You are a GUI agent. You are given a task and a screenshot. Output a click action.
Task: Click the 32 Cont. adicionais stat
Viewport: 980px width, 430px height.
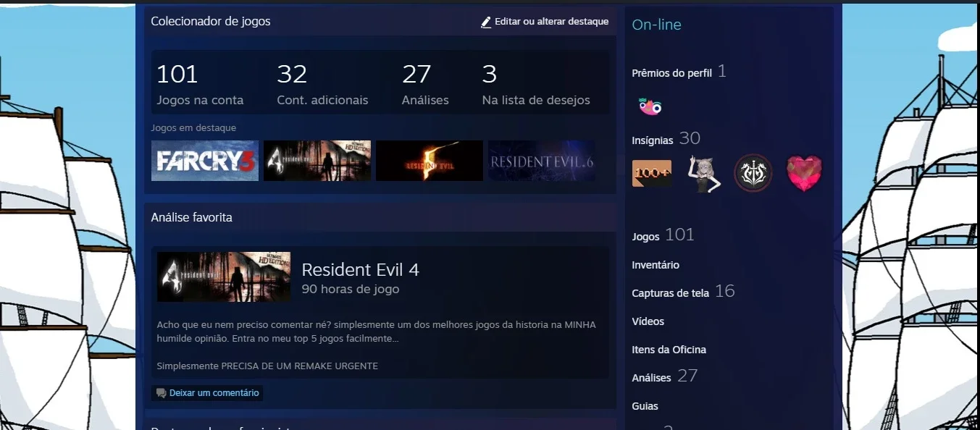[322, 84]
